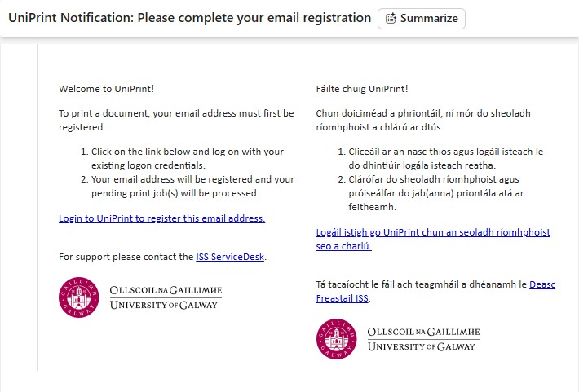
Task: Click the Tá tacaíocht le fáil text
Action: 422,284
